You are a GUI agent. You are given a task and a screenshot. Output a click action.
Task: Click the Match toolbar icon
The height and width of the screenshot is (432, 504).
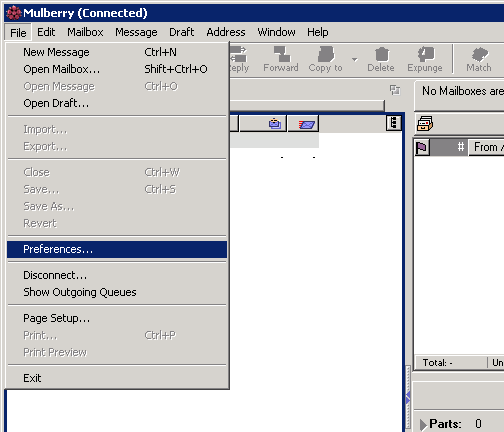479,59
